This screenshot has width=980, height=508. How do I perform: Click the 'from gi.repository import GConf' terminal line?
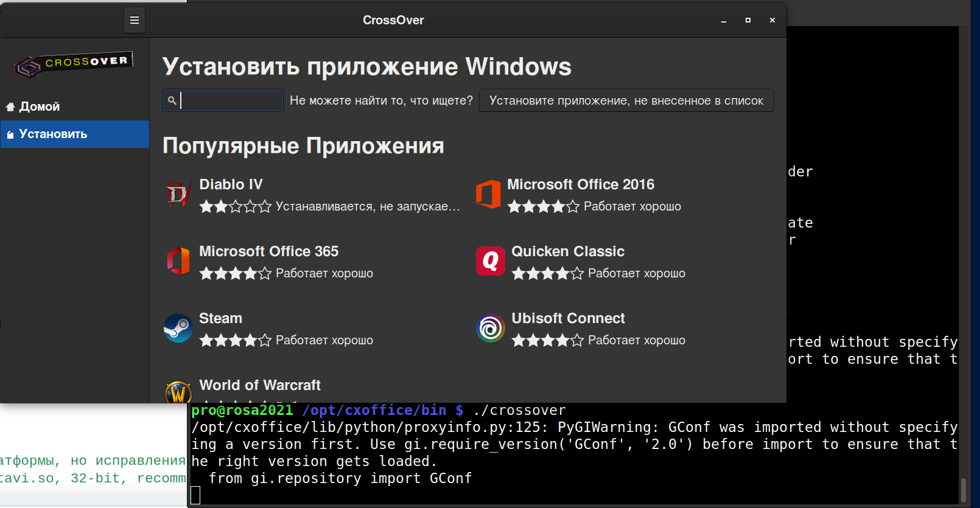pos(340,478)
